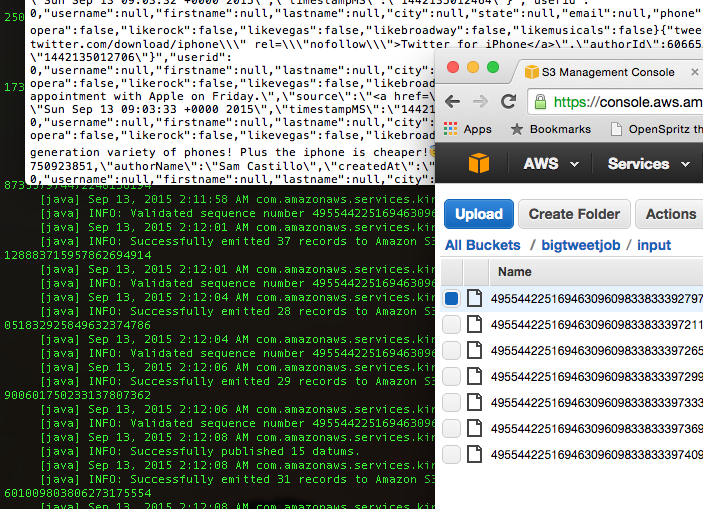The height and width of the screenshot is (509, 703).
Task: Click file icon of row ending 397211
Action: [x=474, y=324]
